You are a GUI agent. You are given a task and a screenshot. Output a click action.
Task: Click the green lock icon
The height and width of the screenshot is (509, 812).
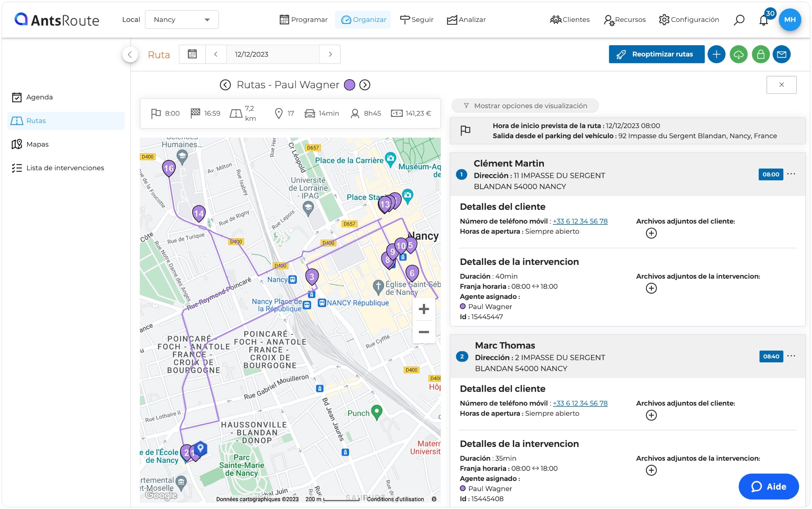[x=761, y=54]
